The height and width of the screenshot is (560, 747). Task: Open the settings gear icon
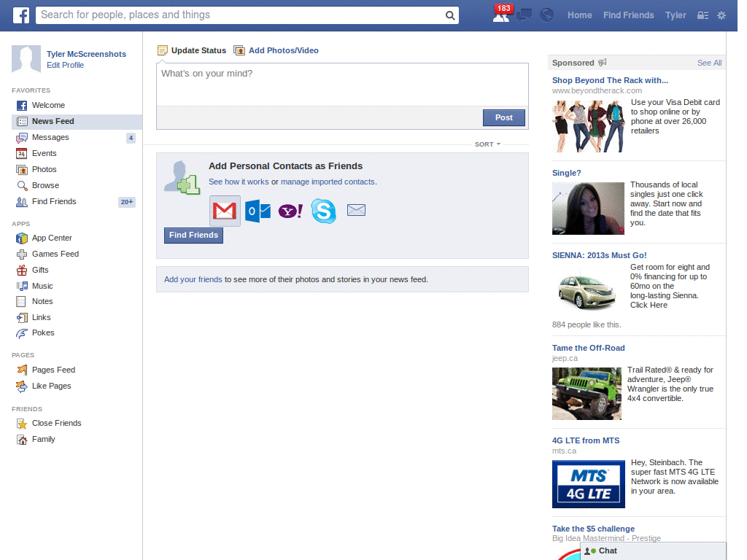[721, 15]
